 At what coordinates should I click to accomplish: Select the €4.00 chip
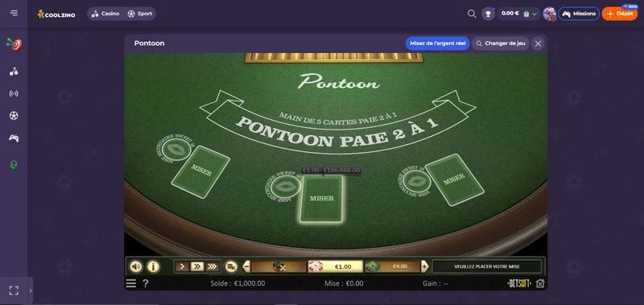click(x=392, y=266)
